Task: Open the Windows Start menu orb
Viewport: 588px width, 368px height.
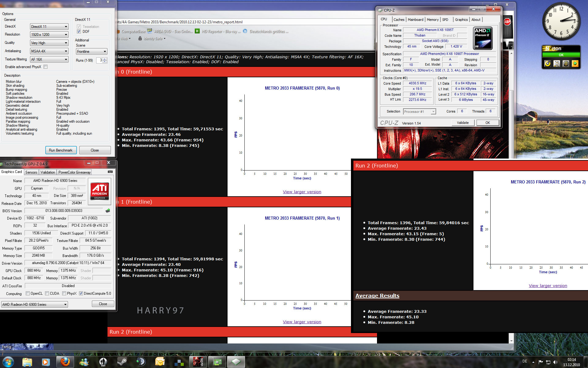Action: (8, 362)
